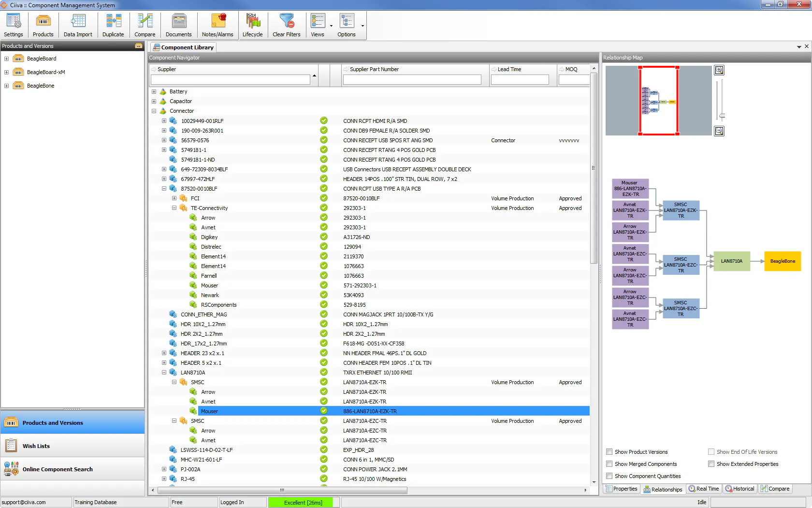
Task: Click icon in Products and Versions header
Action: tap(139, 46)
